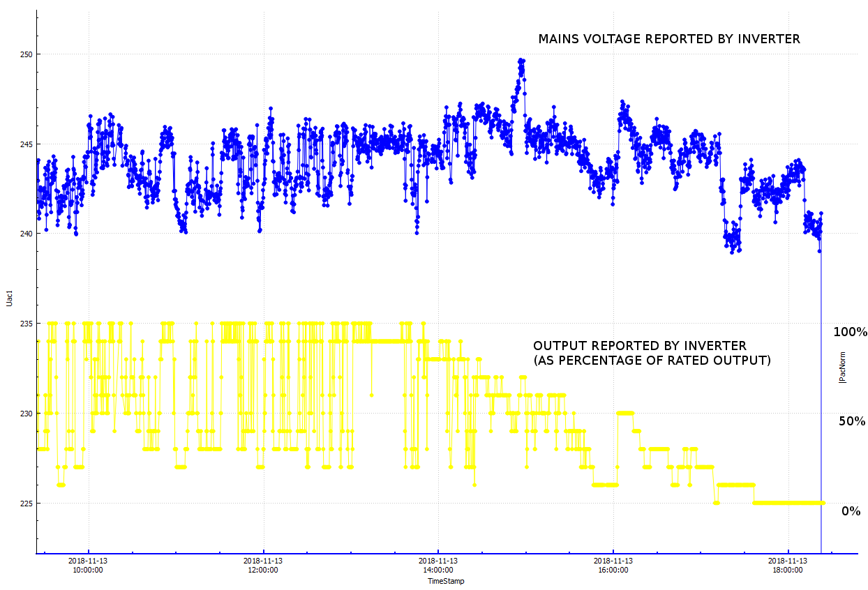Click the 50% output scale label
Screen dimensions: 868x590
click(x=852, y=421)
